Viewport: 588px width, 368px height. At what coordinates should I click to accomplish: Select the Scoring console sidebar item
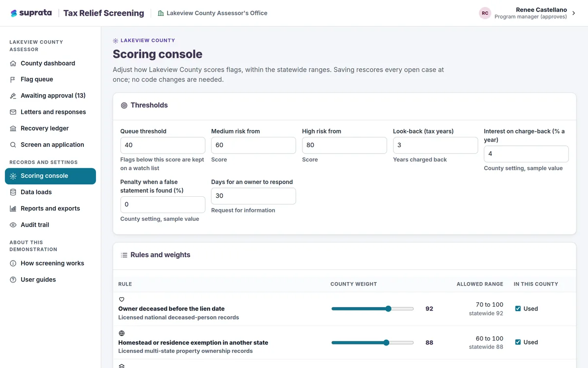50,176
